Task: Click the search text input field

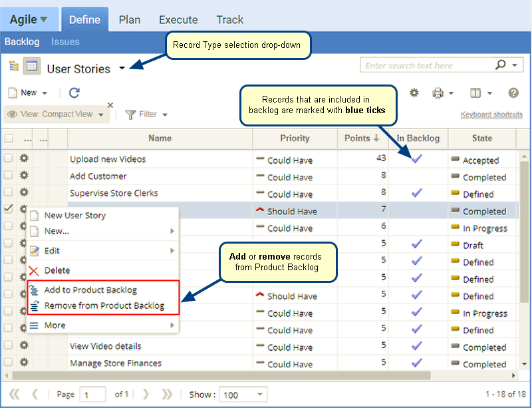Action: tap(426, 65)
